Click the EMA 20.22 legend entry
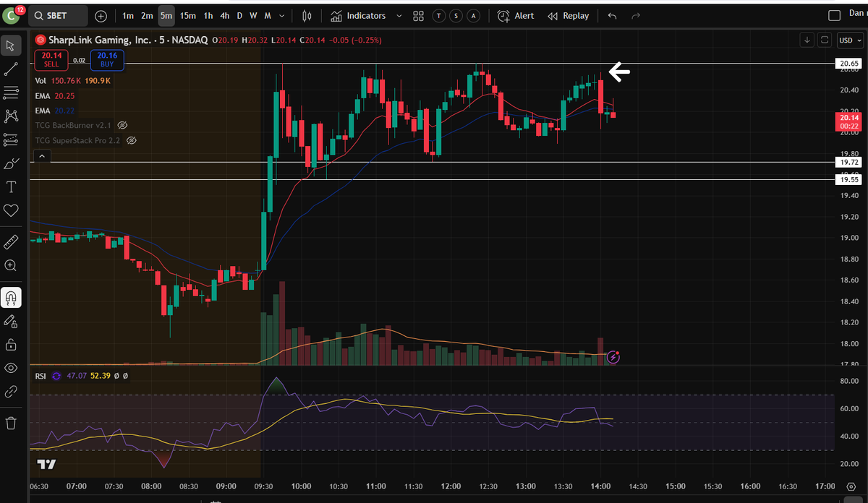868x503 pixels. point(54,111)
